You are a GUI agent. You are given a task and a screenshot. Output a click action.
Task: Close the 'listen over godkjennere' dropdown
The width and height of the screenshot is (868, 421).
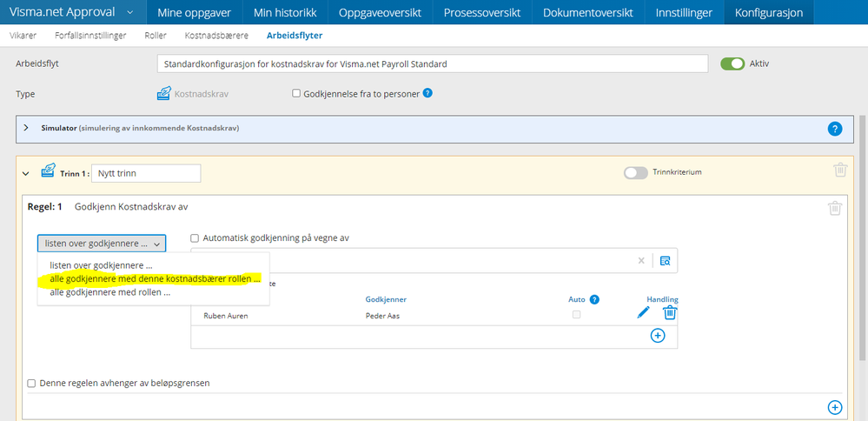(x=102, y=244)
